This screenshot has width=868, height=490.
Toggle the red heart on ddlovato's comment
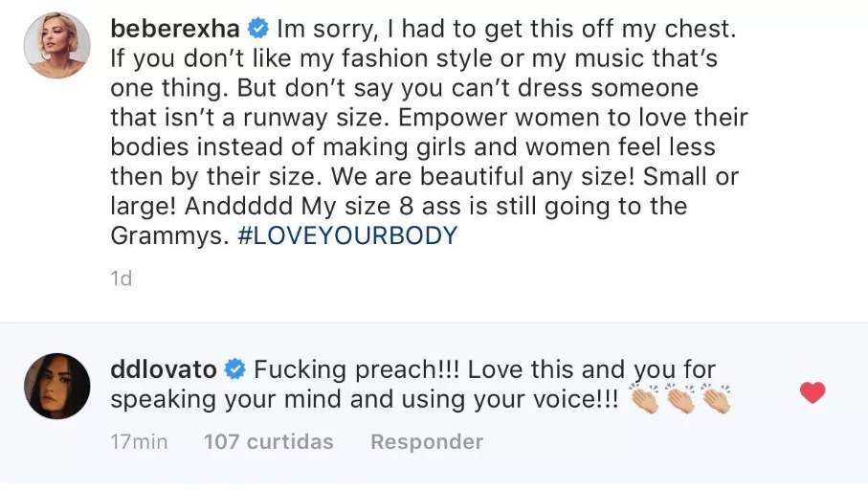(812, 392)
